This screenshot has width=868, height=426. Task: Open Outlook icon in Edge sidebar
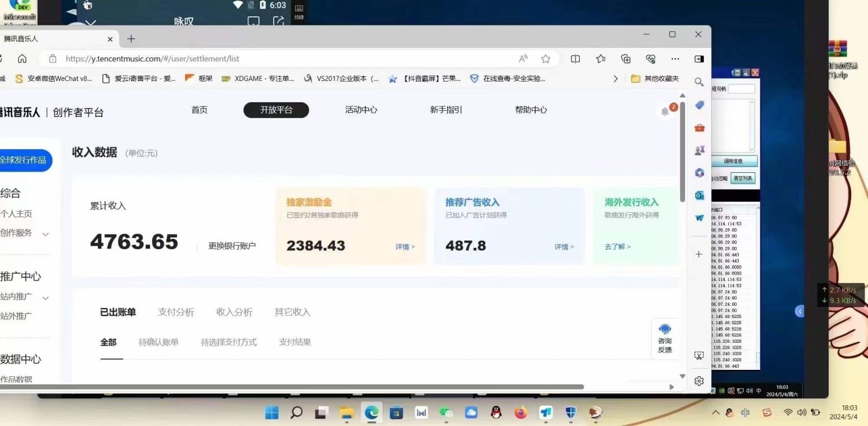coord(699,195)
